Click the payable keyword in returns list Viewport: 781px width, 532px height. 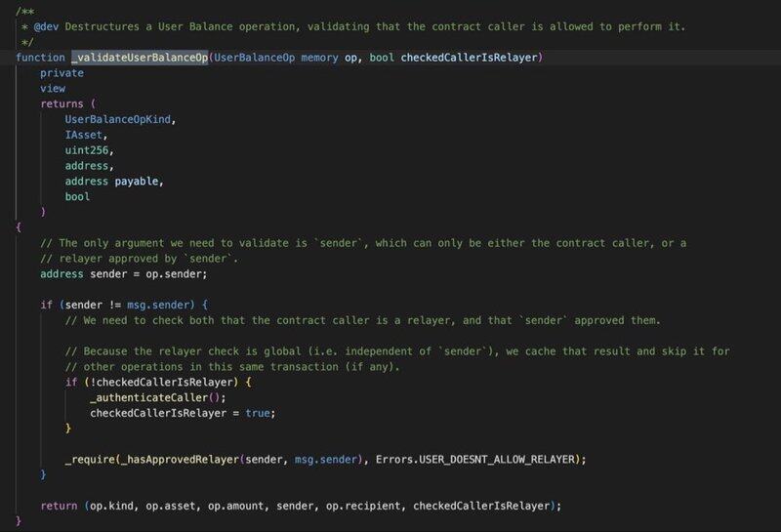click(143, 182)
